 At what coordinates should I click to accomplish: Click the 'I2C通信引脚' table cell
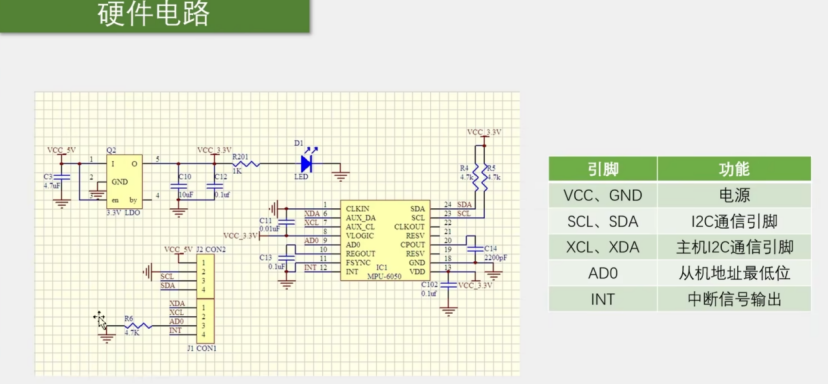pyautogui.click(x=734, y=221)
